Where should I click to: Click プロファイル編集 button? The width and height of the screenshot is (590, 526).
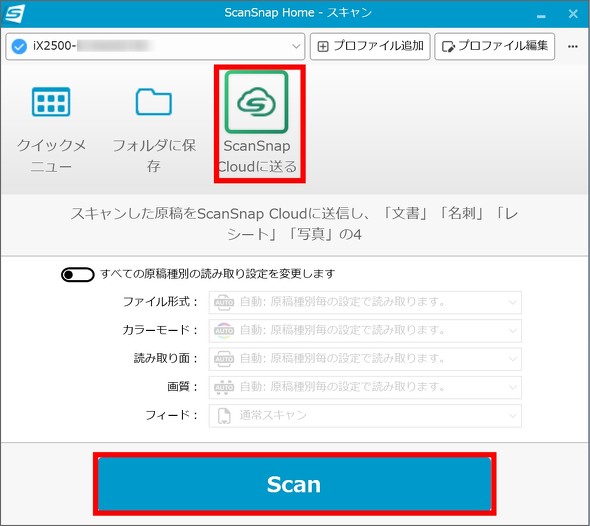pyautogui.click(x=494, y=46)
